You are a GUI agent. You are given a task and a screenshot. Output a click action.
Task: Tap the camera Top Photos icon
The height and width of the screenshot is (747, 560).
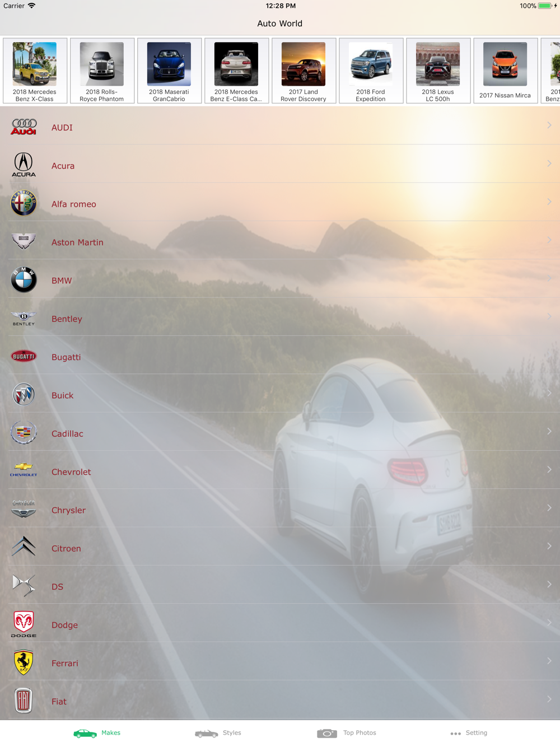click(327, 733)
